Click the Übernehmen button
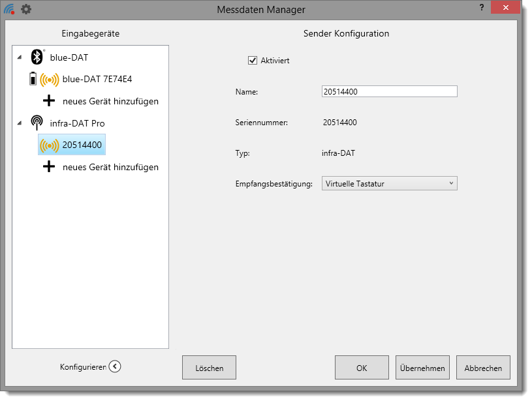Screen dimensions: 532x401 click(422, 368)
